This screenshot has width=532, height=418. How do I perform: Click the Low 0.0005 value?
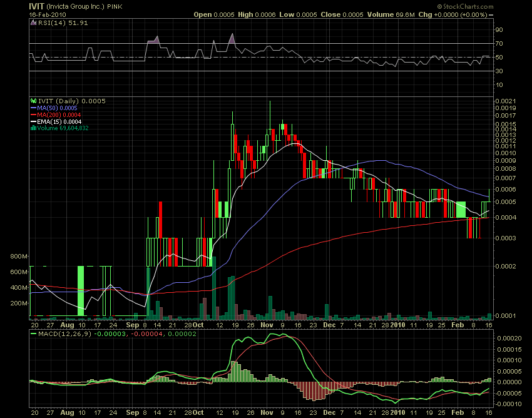click(x=298, y=14)
